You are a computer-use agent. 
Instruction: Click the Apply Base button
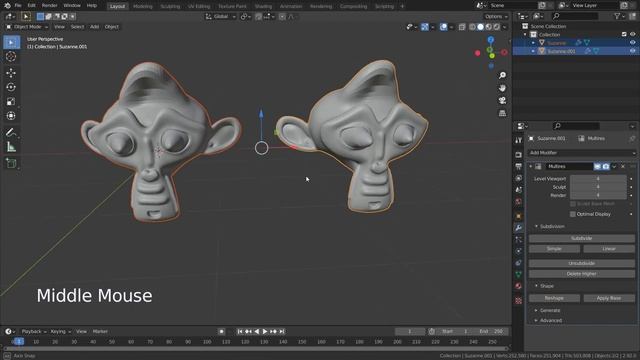pos(609,298)
